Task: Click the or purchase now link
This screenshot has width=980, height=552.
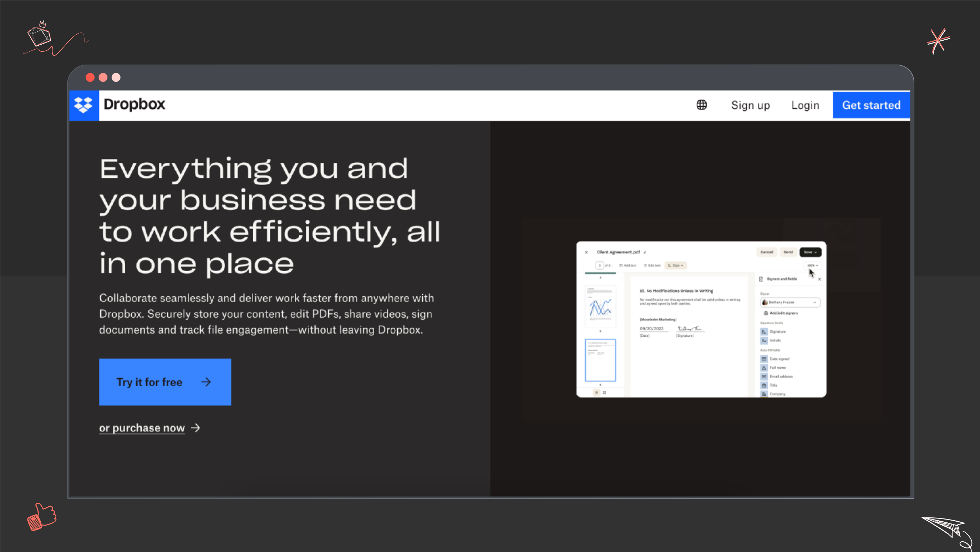Action: (142, 427)
